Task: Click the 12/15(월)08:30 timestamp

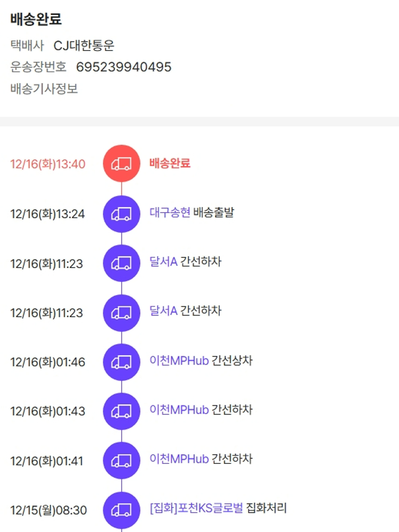Action: pos(48,511)
